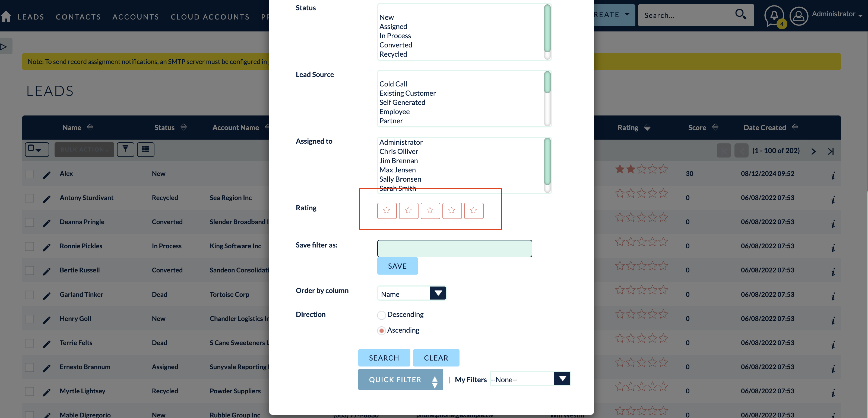Screen dimensions: 868x418
Task: Select Ascending direction radio button
Action: point(381,330)
